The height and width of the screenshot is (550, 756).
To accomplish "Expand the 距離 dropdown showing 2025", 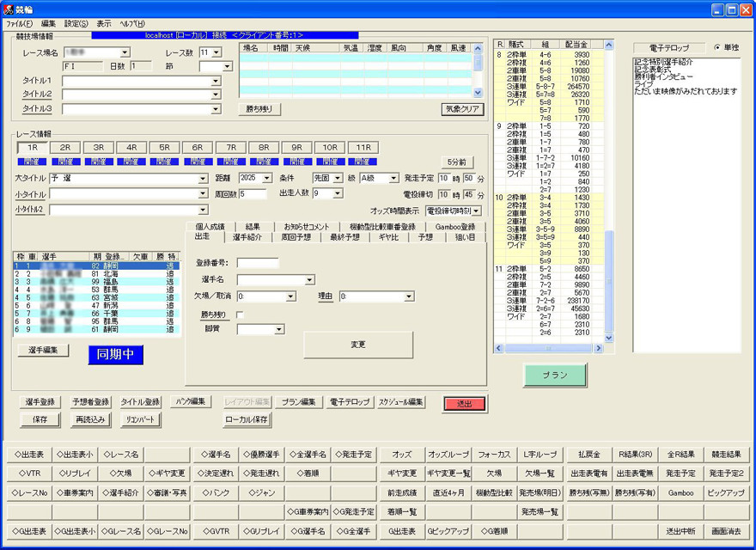I will [267, 179].
